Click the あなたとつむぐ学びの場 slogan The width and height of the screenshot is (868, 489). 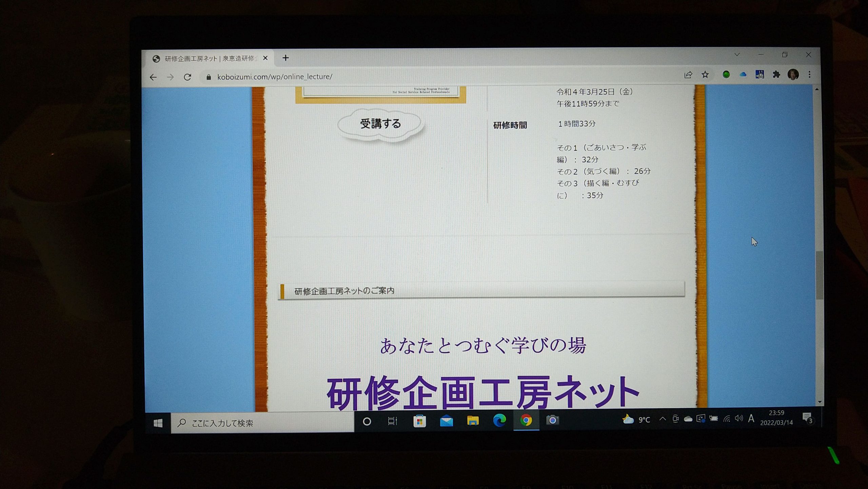point(483,346)
